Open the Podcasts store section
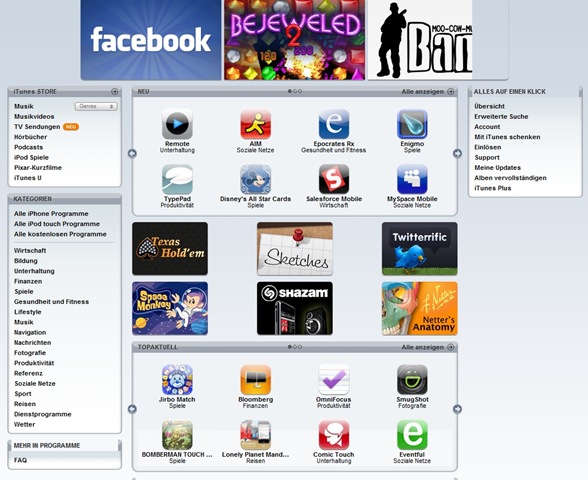This screenshot has height=480, width=588. pos(28,147)
